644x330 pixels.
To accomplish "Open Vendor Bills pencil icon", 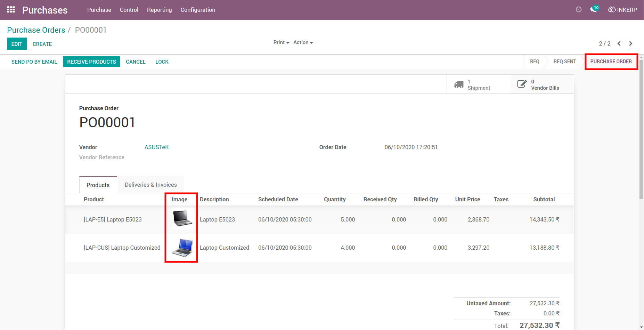I will click(x=522, y=84).
